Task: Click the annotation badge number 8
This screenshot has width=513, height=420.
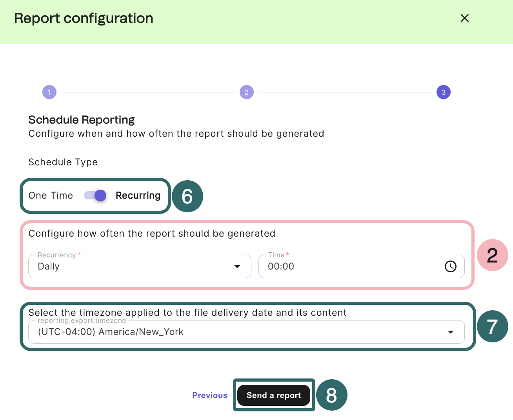Action: tap(331, 395)
